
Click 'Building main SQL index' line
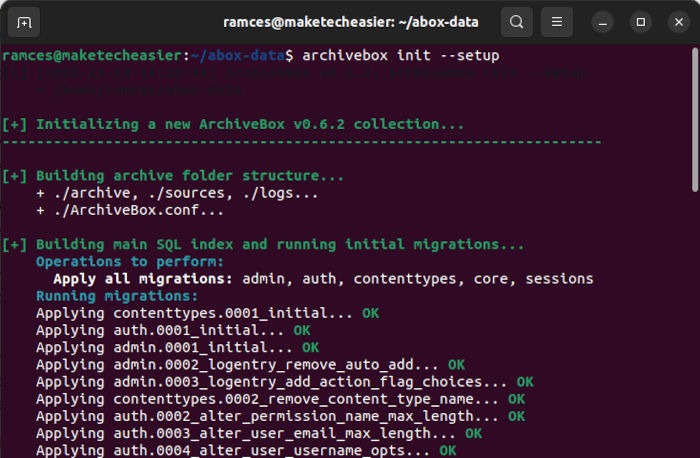[x=263, y=245]
